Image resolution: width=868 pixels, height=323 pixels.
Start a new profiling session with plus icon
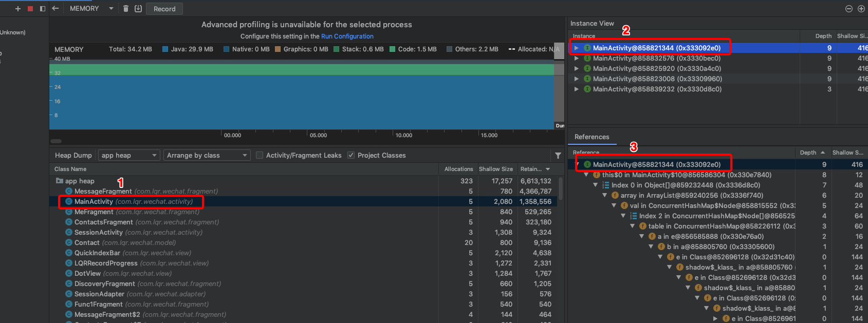(x=18, y=9)
